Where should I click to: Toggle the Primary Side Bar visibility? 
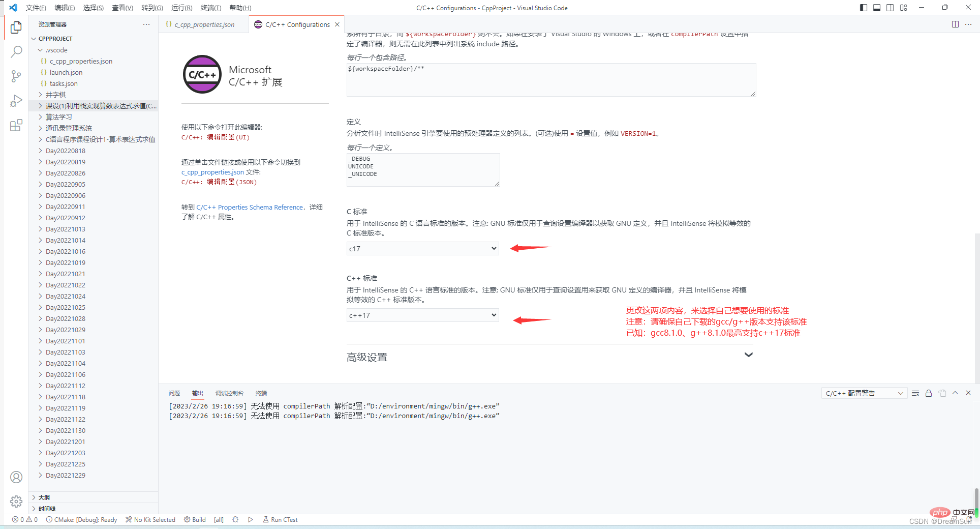[863, 8]
